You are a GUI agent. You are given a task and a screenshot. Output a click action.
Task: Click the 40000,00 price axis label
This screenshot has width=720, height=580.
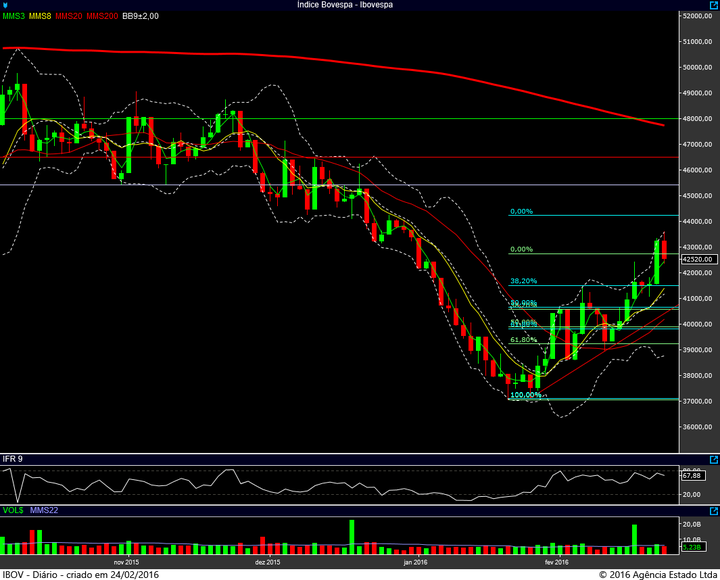coord(698,324)
